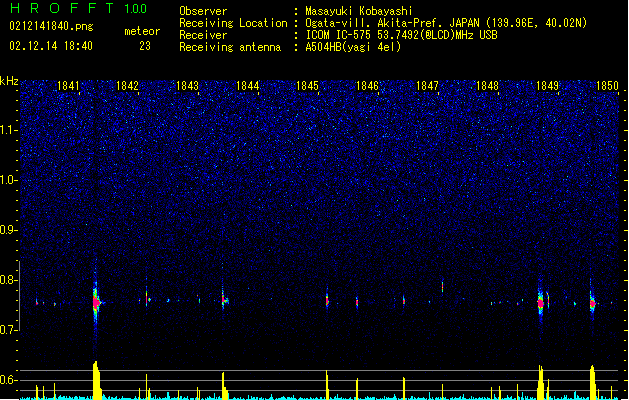Select the filename 0212141840.png
Viewport: 629px width, 400px height.
[51, 26]
